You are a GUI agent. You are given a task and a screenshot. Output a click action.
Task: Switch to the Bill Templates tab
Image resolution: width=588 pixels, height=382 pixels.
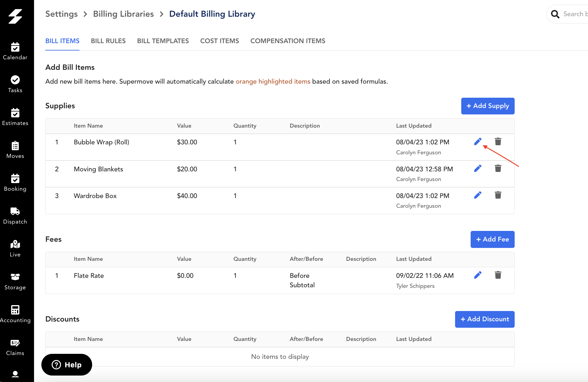pyautogui.click(x=163, y=41)
